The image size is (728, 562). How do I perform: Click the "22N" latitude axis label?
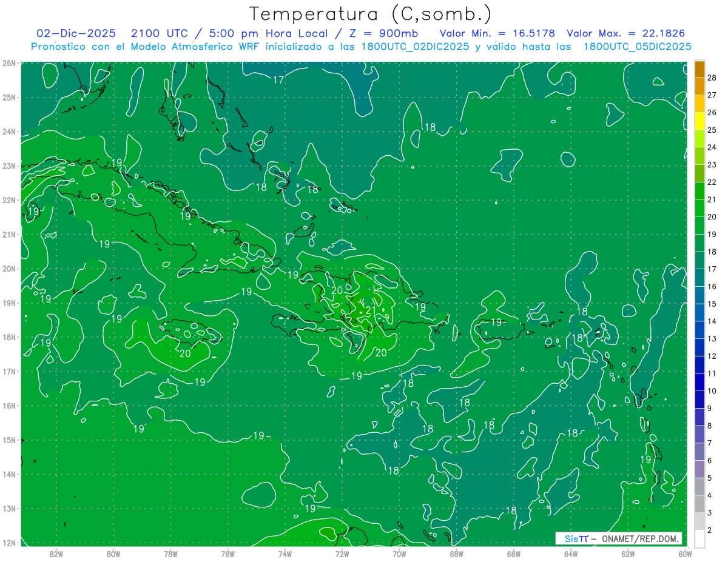(x=9, y=200)
